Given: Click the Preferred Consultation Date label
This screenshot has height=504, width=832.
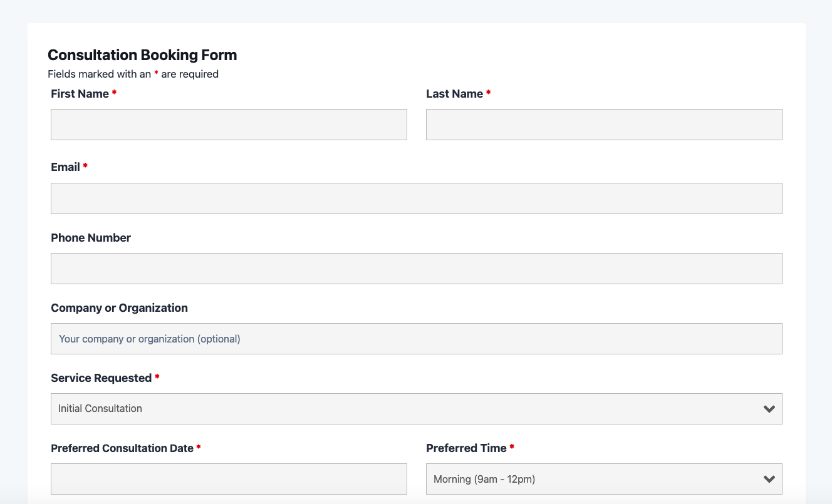Looking at the screenshot, I should [x=122, y=448].
